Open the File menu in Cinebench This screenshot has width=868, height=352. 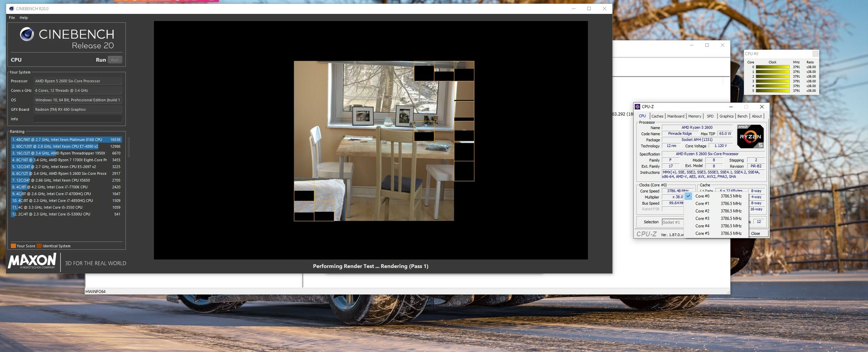12,17
